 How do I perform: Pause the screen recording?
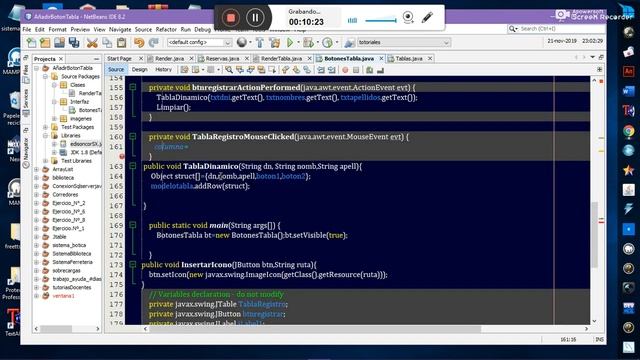(x=256, y=18)
